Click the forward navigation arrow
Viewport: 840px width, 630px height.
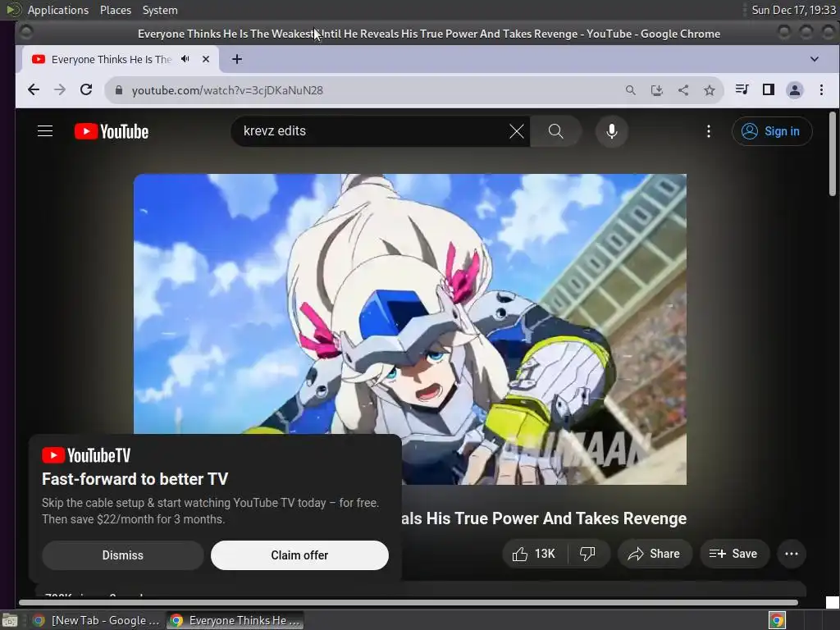[x=59, y=90]
